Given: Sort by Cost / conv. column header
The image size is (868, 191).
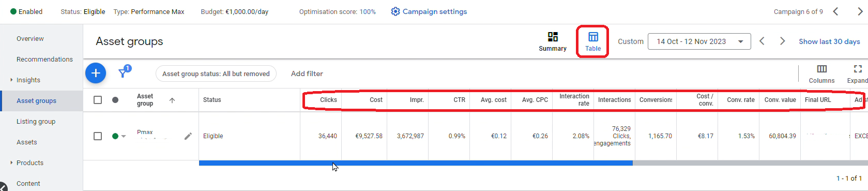Looking at the screenshot, I should (705, 100).
